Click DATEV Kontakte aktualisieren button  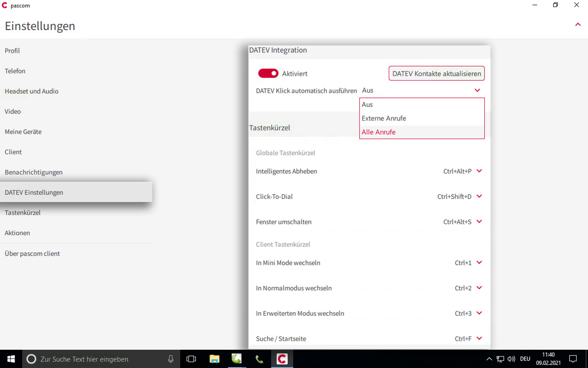(436, 74)
